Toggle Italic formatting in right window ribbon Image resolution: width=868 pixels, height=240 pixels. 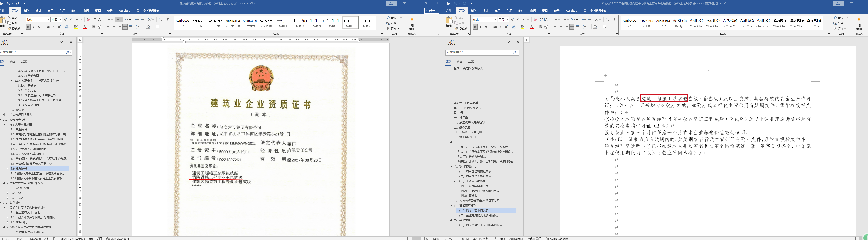[480, 27]
